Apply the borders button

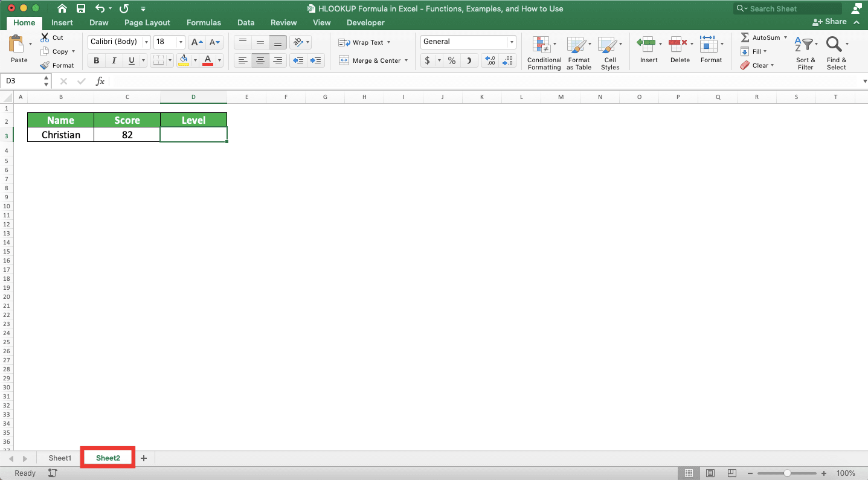click(158, 60)
